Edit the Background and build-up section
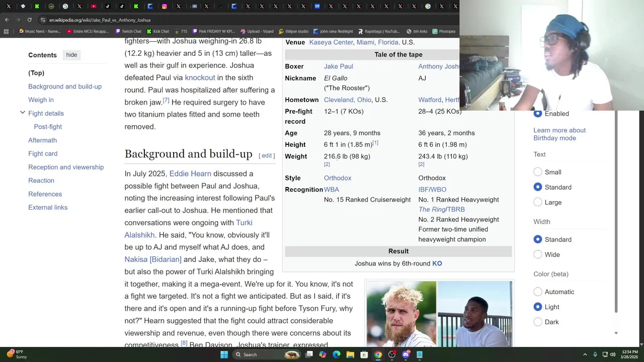The width and height of the screenshot is (644, 362). pyautogui.click(x=267, y=155)
